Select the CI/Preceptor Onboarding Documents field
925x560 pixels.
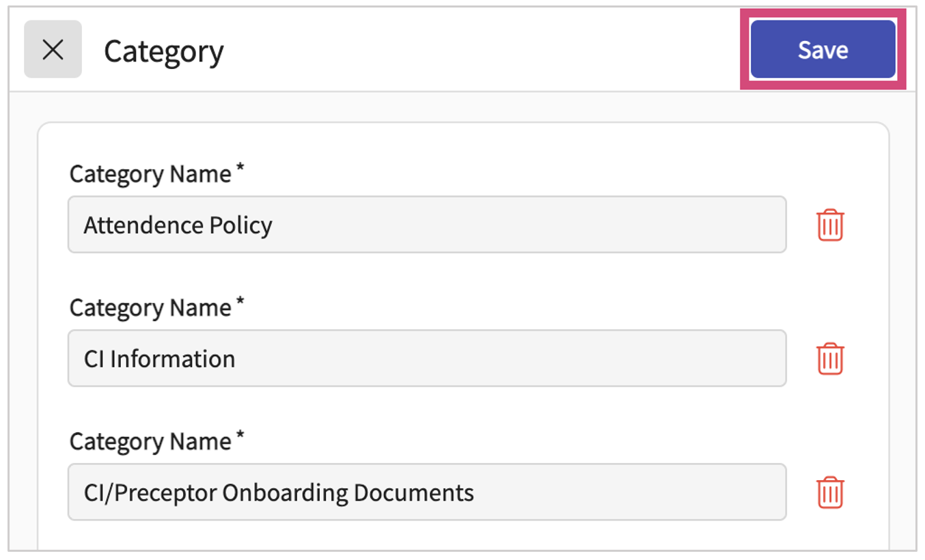coord(426,492)
